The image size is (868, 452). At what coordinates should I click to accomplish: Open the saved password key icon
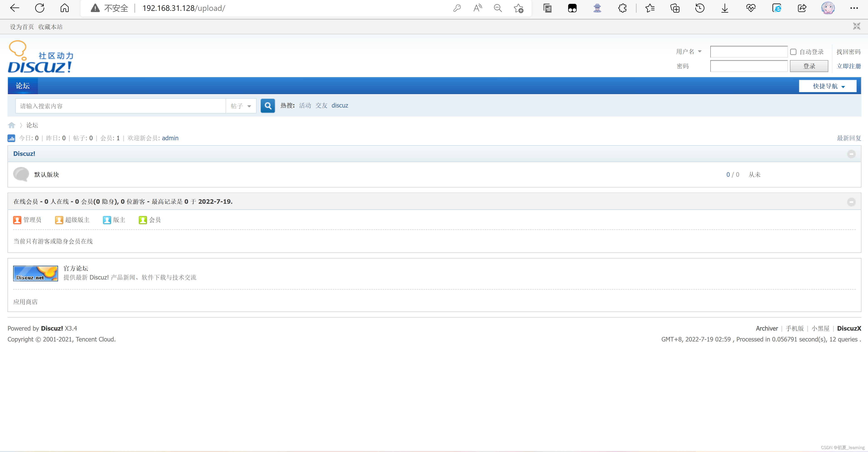pyautogui.click(x=457, y=8)
